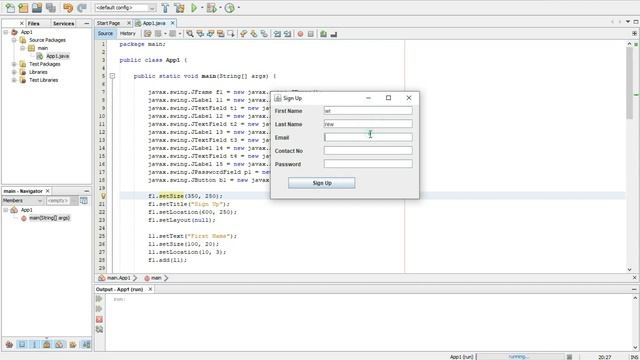
Task: Expand the Libraries node
Action: click(14, 72)
